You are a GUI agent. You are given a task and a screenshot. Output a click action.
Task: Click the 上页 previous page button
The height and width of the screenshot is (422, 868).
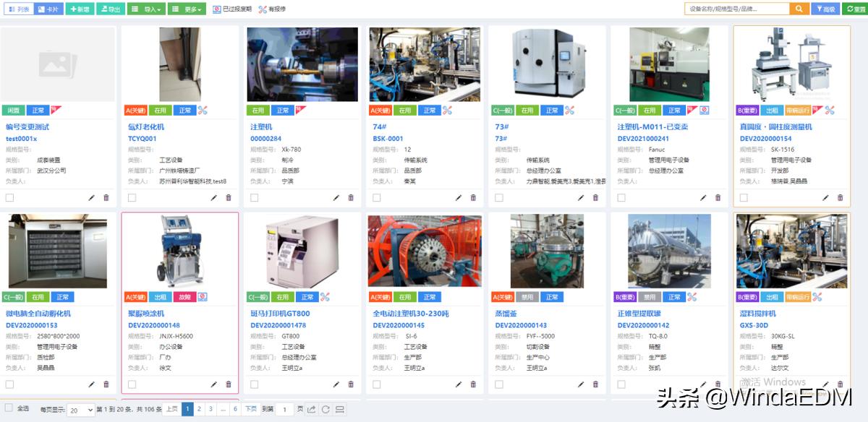pos(172,409)
